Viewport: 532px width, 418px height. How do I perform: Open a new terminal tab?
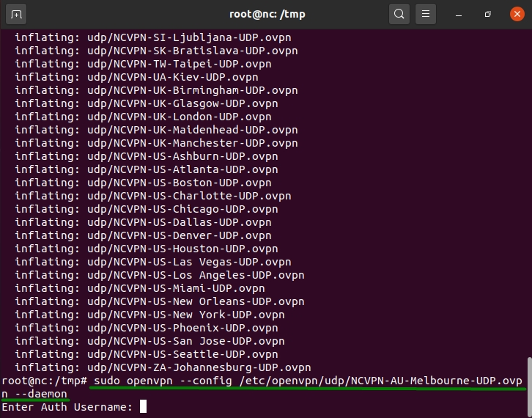point(16,14)
